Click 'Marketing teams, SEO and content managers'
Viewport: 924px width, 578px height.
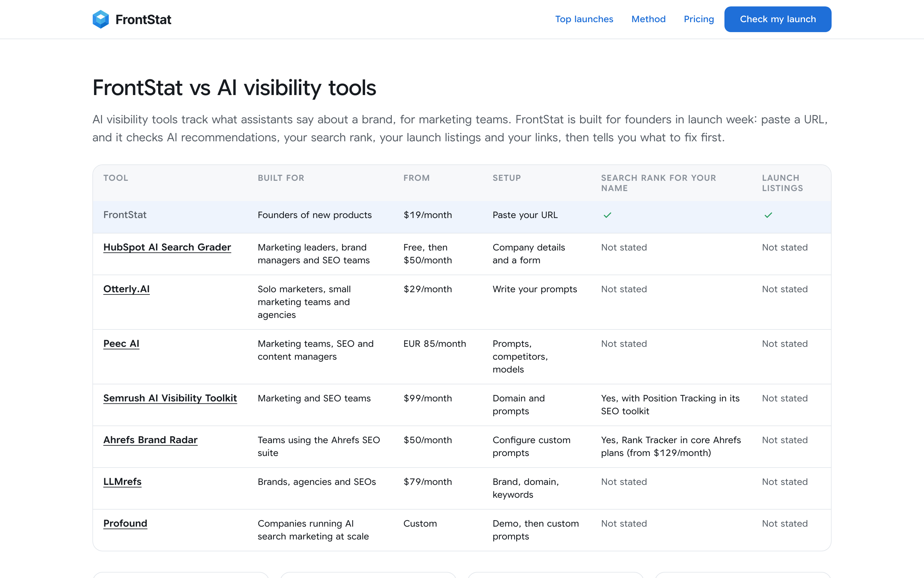(x=316, y=350)
